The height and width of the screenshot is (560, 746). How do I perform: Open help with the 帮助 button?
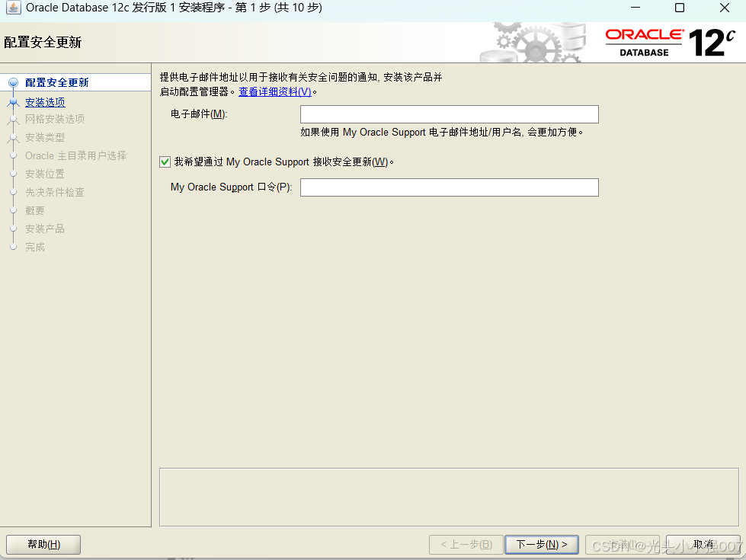point(43,544)
